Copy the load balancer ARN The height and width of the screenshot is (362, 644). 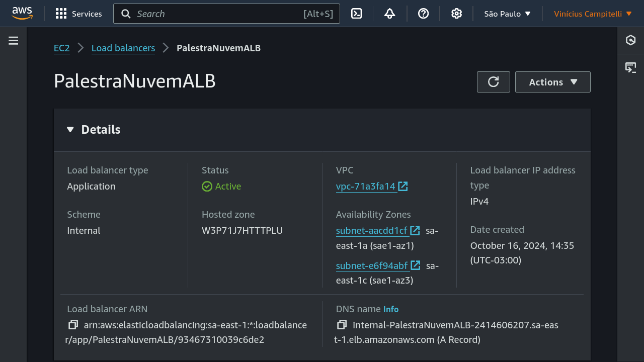tap(73, 325)
